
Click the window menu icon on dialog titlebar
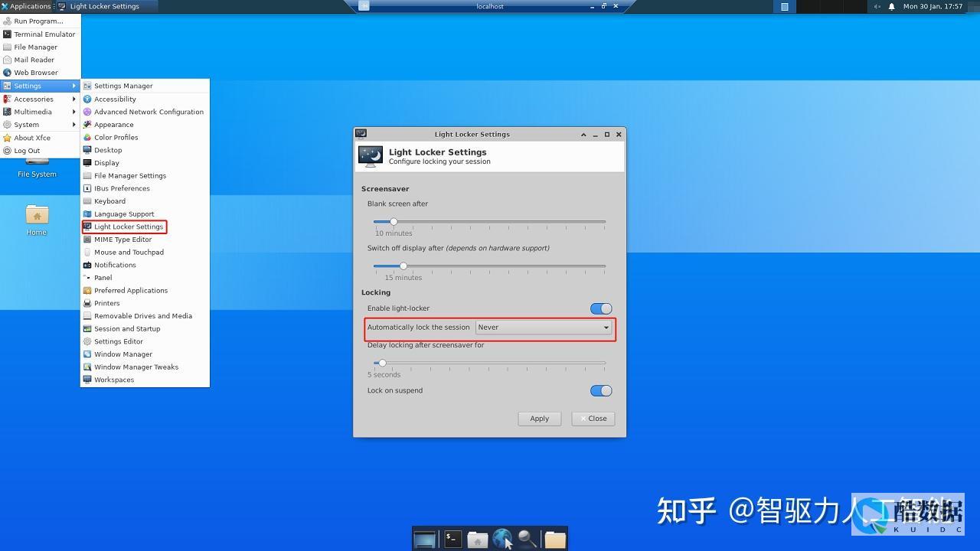coord(361,134)
